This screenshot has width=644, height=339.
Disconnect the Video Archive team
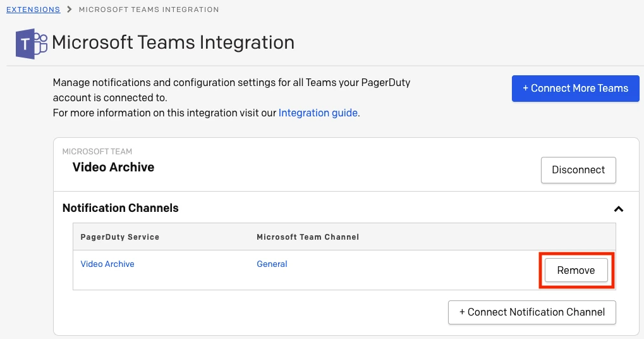pos(578,169)
